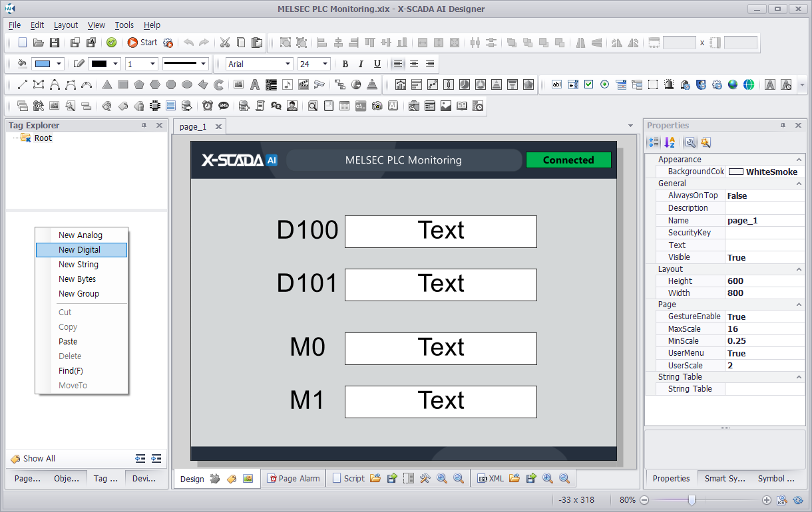Open the File menu
Screen dimensions: 812x512
click(15, 25)
